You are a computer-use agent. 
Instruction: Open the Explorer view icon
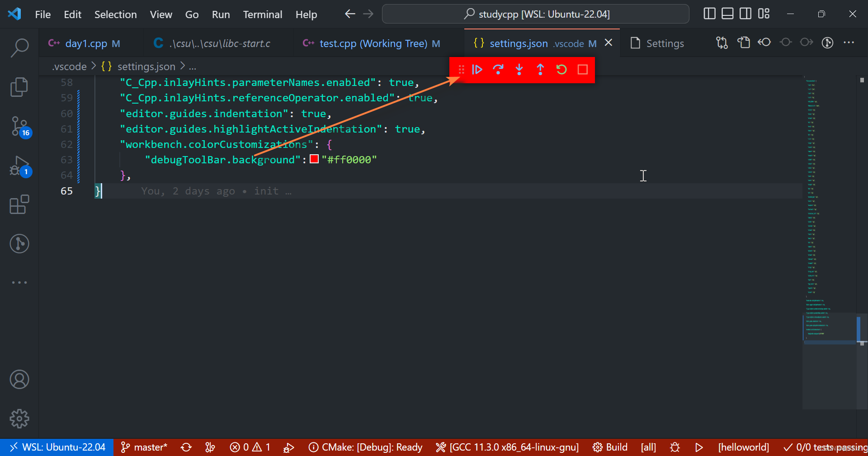[19, 87]
